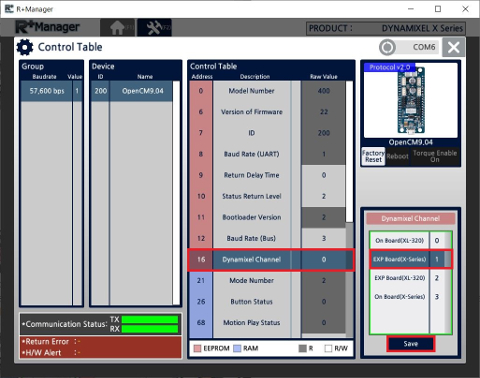480x378 pixels.
Task: Toggle Torque Enable On
Action: tap(435, 156)
